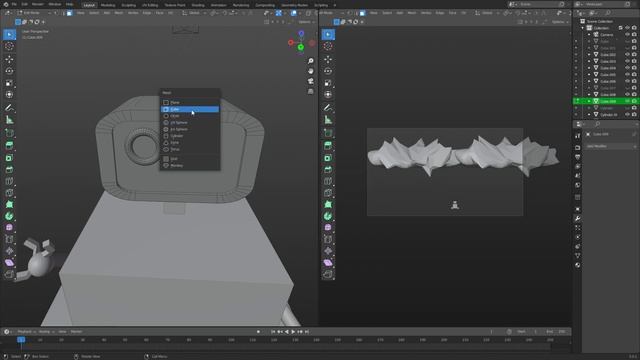Click the current frame playhead marker
Screen dimensions: 640x360
tap(21, 340)
